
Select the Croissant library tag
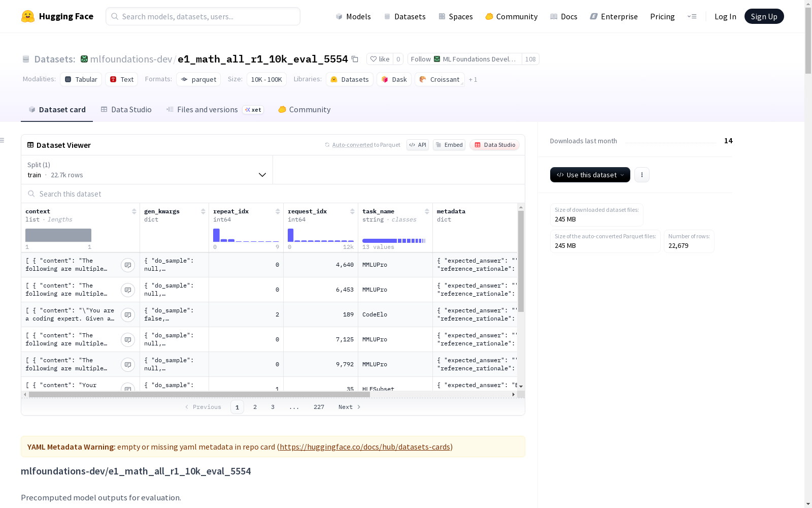(x=439, y=79)
